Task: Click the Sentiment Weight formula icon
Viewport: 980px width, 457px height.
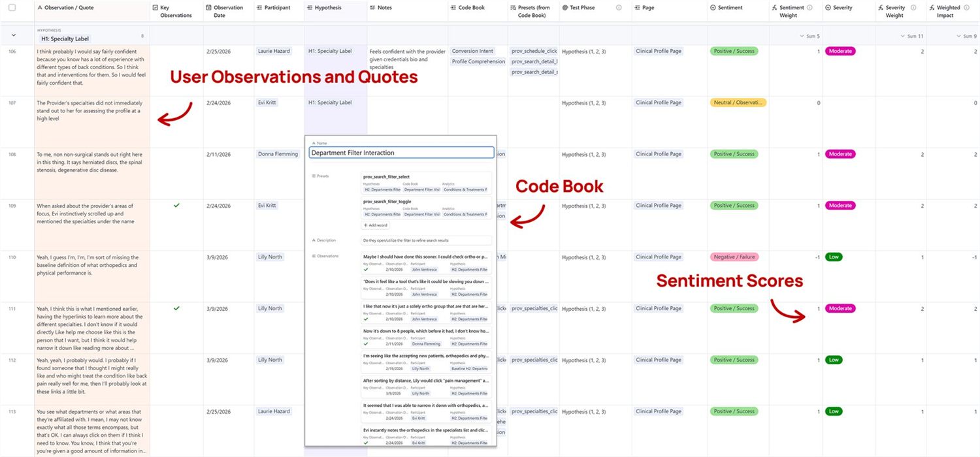Action: pyautogui.click(x=775, y=8)
